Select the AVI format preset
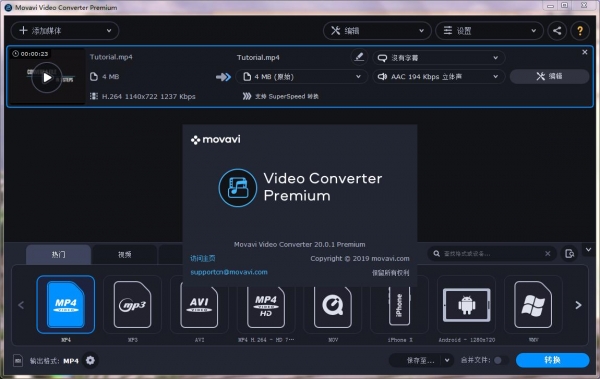Screen dimensions: 600x379 click(x=199, y=305)
